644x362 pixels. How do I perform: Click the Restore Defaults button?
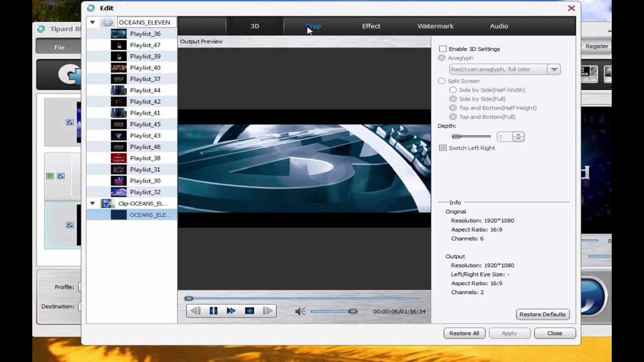point(542,314)
